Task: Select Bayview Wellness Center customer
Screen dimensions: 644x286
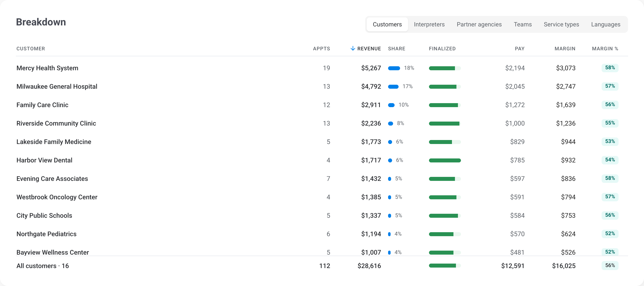Action: click(x=52, y=252)
